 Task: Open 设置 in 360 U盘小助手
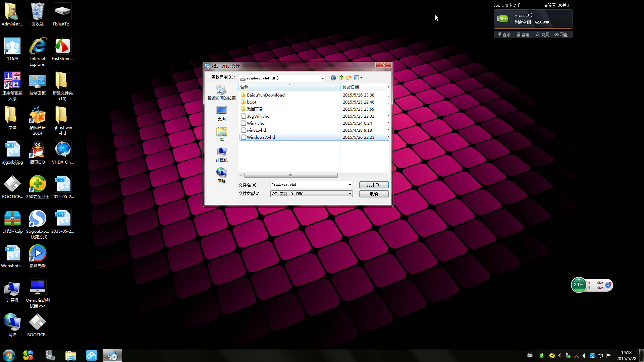click(550, 5)
